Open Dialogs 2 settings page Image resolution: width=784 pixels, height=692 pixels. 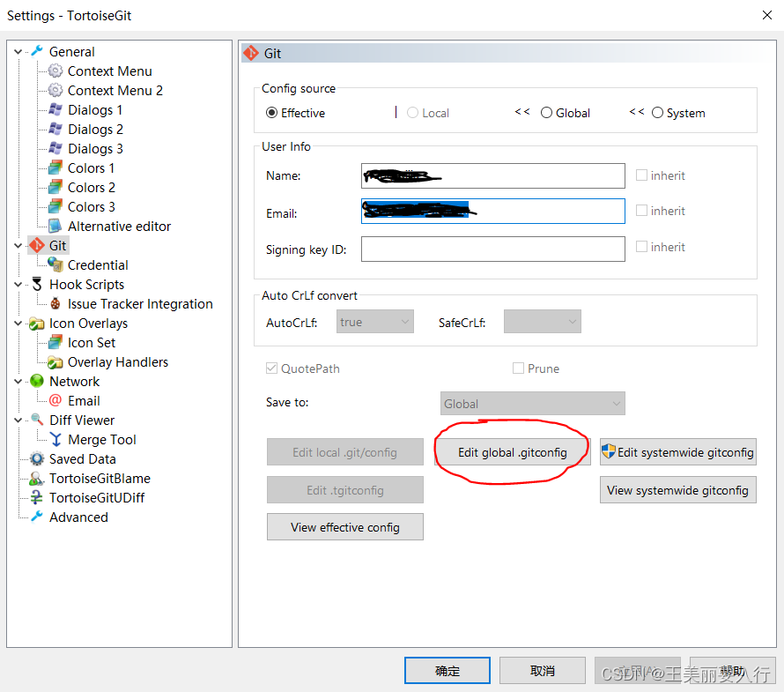(x=95, y=129)
